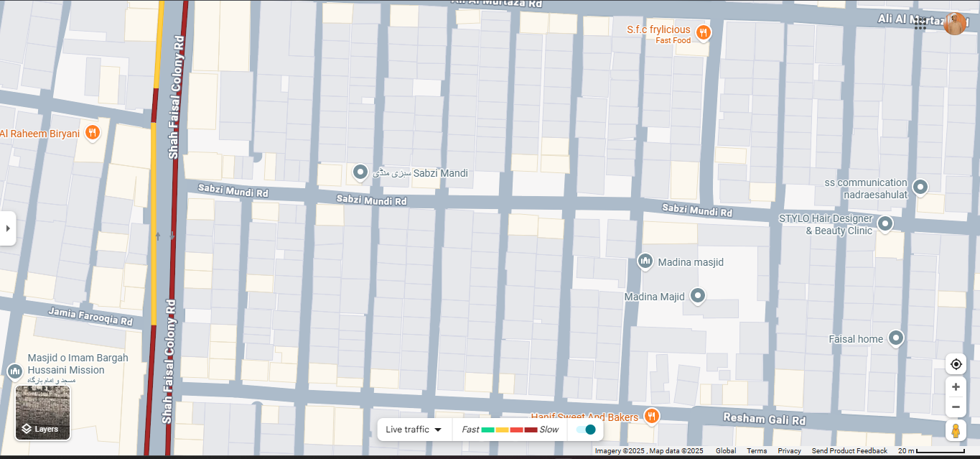The height and width of the screenshot is (459, 980).
Task: Select the STYLO Hair Designer pin
Action: (x=885, y=223)
